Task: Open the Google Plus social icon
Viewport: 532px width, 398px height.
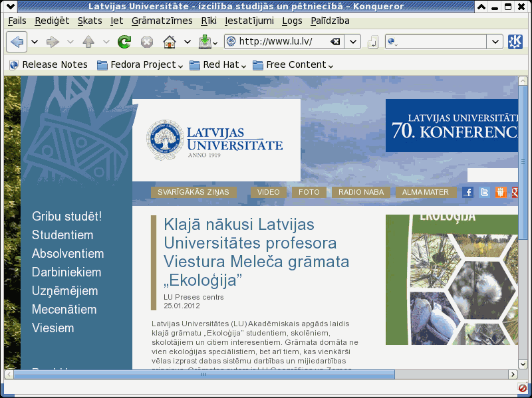Action: click(x=515, y=192)
